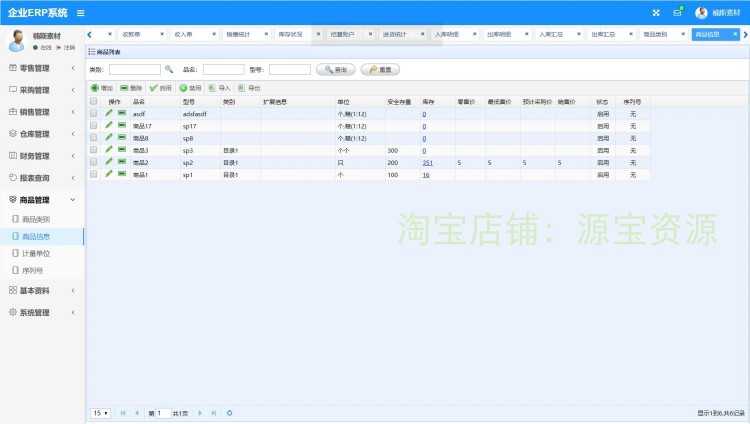Expand the 采购管理 sidebar menu
This screenshot has height=424, width=750.
tap(42, 90)
